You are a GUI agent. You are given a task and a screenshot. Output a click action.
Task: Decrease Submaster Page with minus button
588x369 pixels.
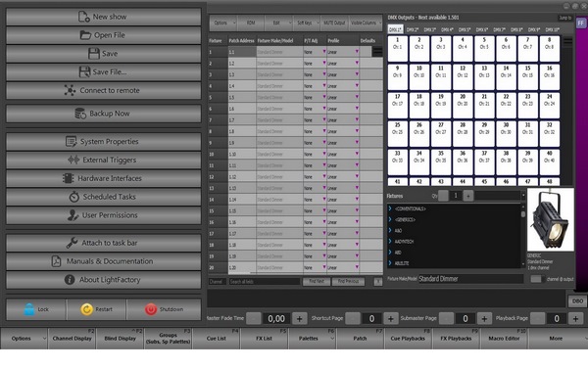pyautogui.click(x=446, y=319)
